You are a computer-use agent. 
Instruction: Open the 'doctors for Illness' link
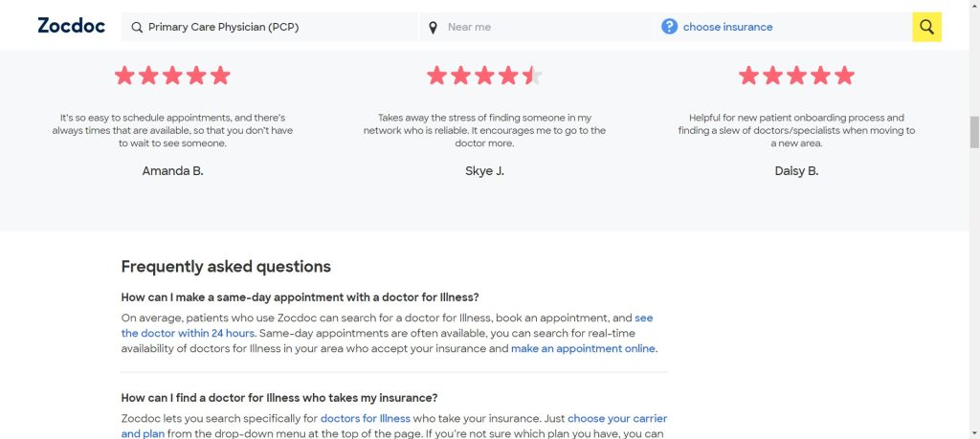point(365,418)
